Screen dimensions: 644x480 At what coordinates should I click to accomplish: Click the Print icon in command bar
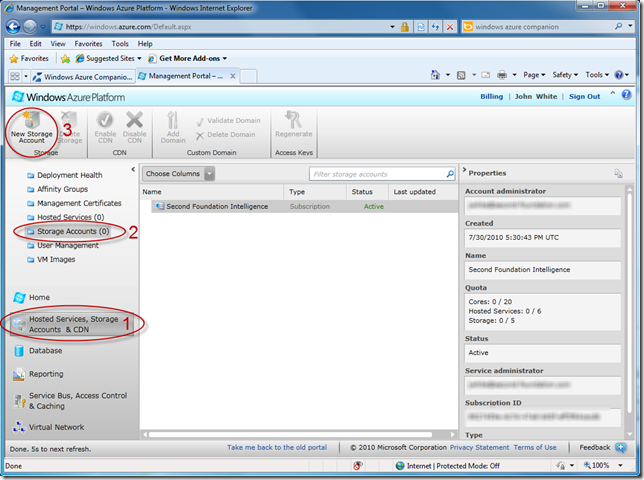click(502, 75)
